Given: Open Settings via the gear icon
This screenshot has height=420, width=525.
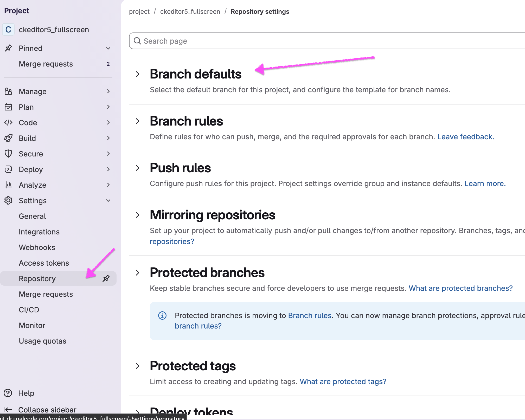Looking at the screenshot, I should [x=8, y=200].
